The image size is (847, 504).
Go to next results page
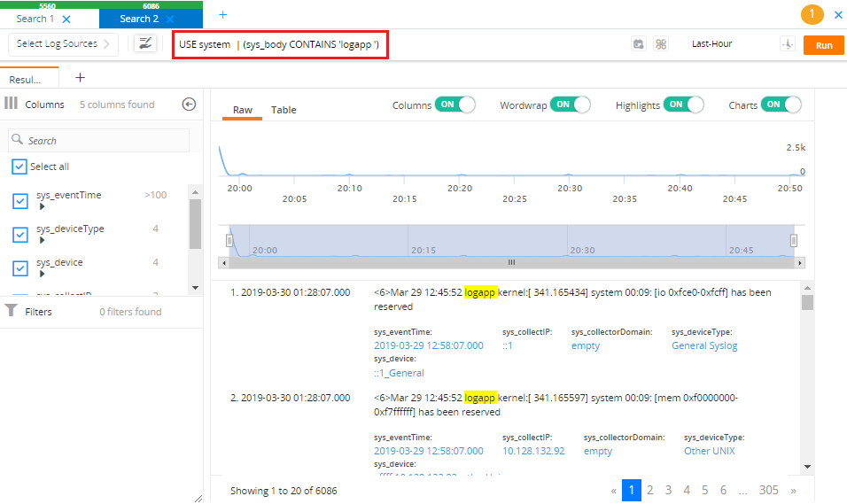pyautogui.click(x=793, y=491)
